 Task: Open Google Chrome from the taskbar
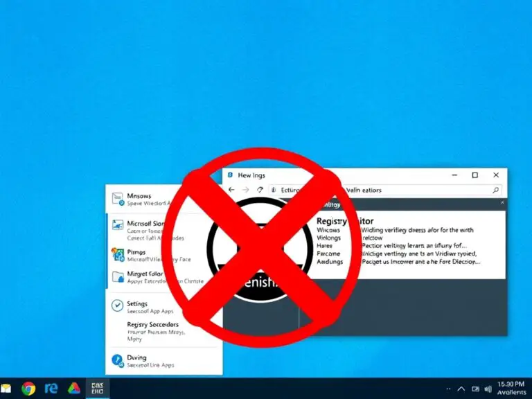click(28, 389)
